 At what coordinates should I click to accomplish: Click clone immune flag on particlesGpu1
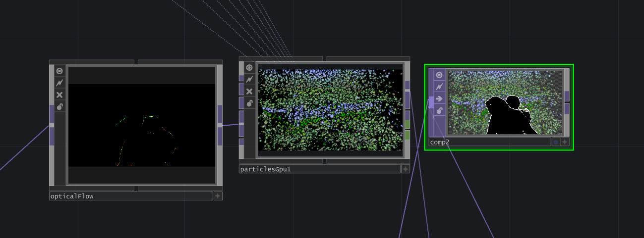(249, 79)
